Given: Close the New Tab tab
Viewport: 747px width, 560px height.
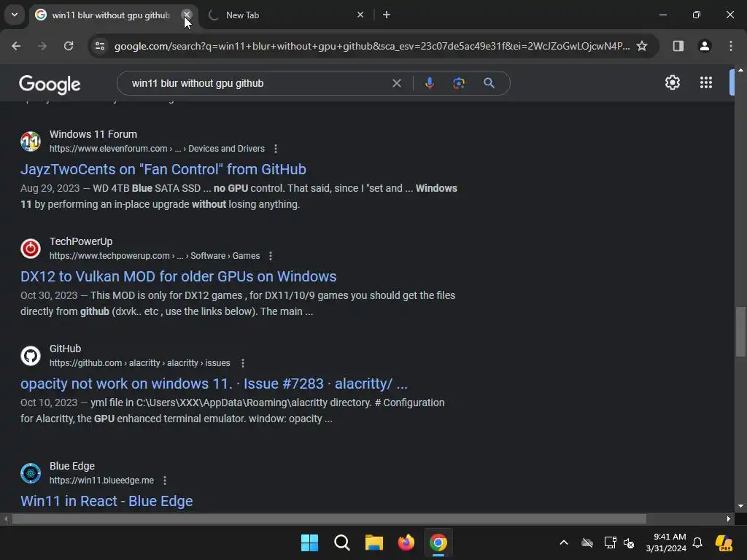Looking at the screenshot, I should point(360,15).
